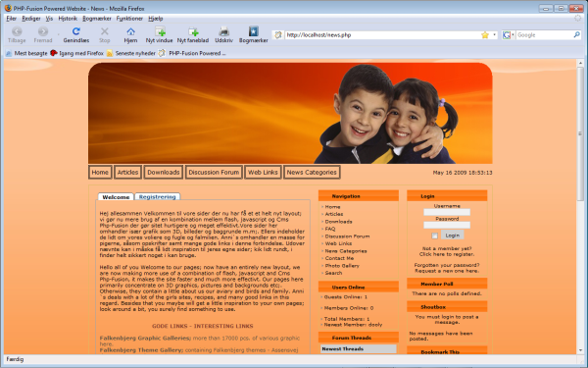This screenshot has height=368, width=588.
Task: Click the Google search engine icon
Action: tap(507, 35)
